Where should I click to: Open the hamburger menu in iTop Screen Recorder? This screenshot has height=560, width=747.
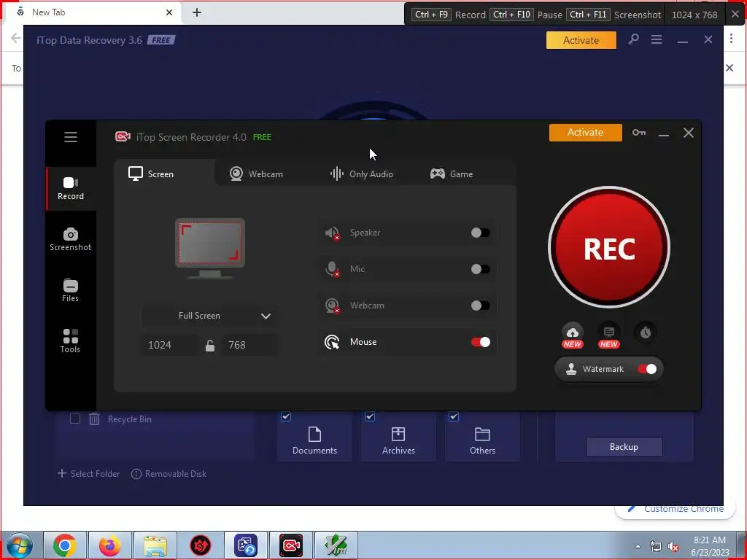(x=71, y=137)
